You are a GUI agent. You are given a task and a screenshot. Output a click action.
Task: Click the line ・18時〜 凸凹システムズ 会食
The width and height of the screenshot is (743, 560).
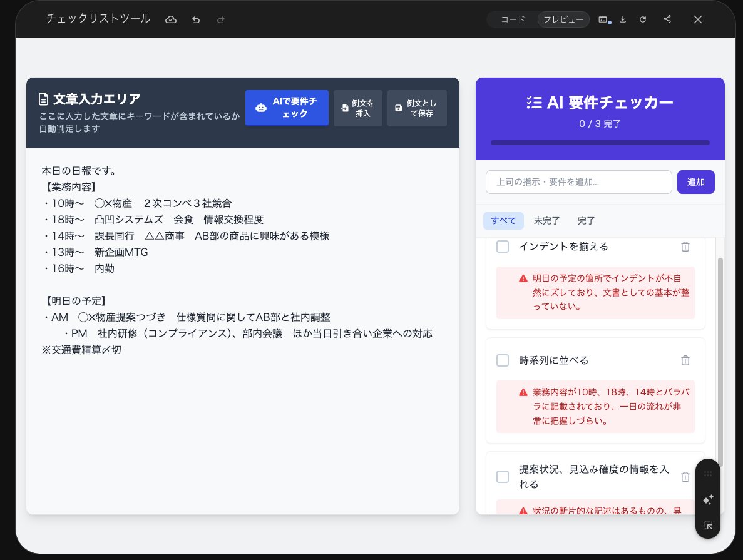(153, 220)
